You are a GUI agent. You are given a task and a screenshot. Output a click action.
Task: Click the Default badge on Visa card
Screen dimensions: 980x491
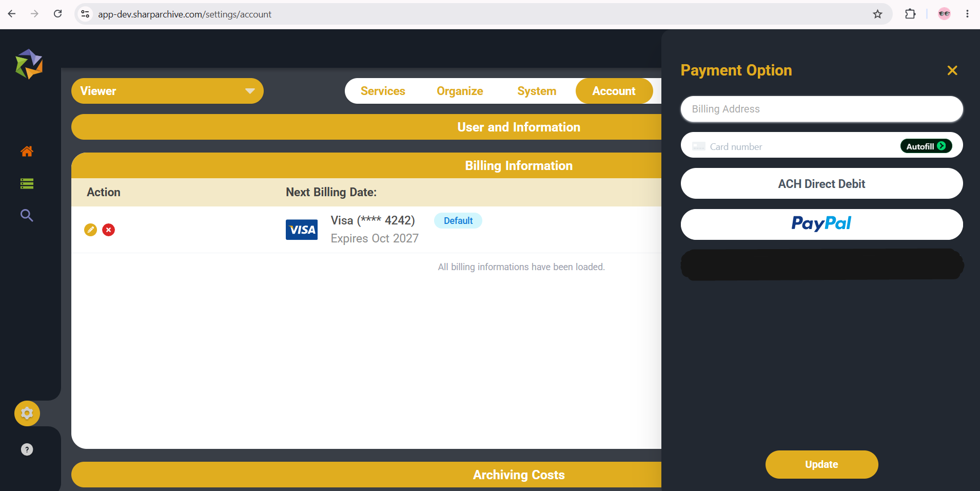coord(458,220)
